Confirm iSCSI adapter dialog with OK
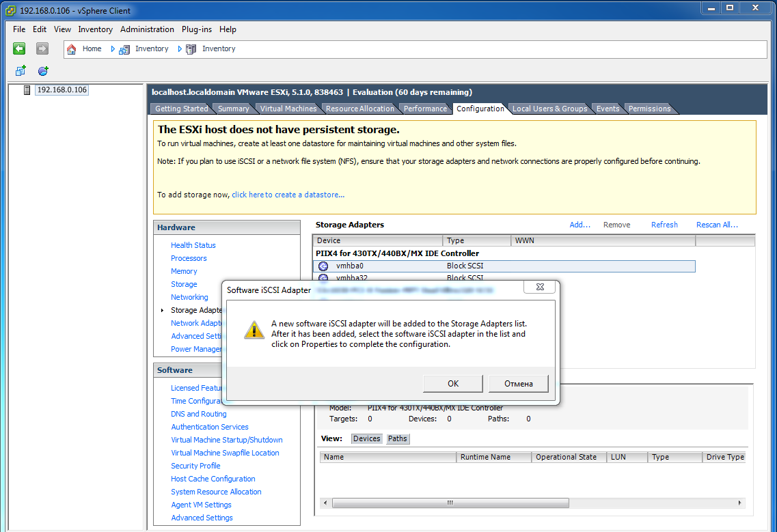Image resolution: width=777 pixels, height=532 pixels. pyautogui.click(x=453, y=384)
